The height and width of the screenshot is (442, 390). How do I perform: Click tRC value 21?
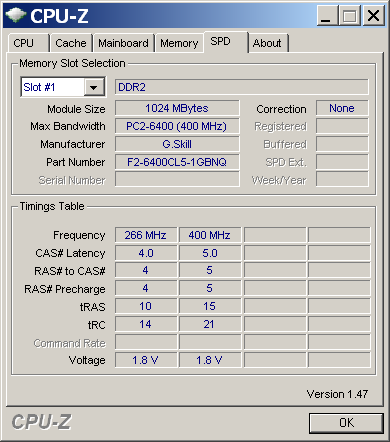(210, 324)
